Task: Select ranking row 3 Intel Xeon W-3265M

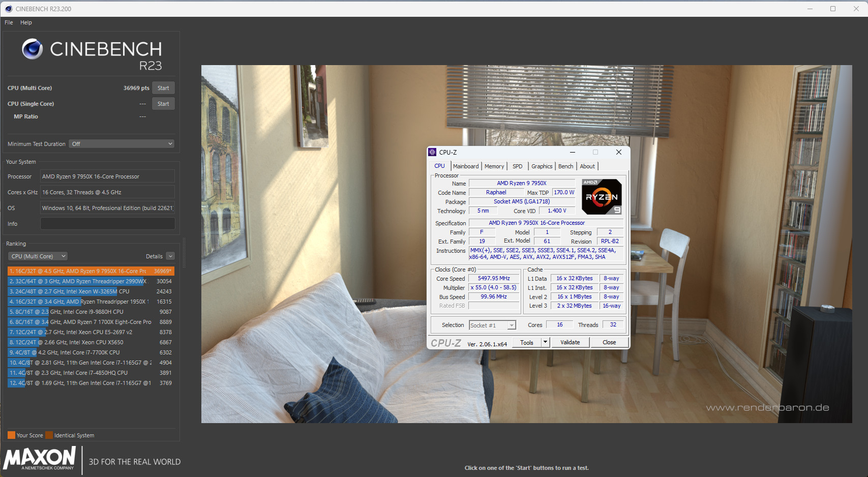Action: (91, 291)
